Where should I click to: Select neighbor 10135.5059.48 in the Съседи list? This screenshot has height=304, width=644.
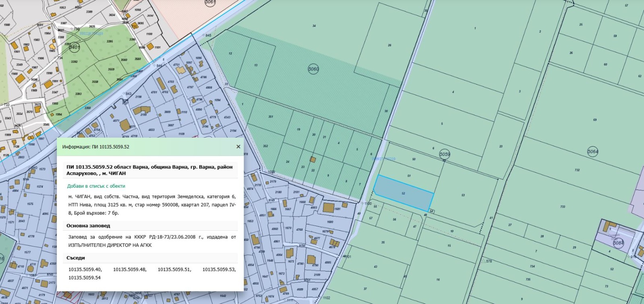point(130,269)
